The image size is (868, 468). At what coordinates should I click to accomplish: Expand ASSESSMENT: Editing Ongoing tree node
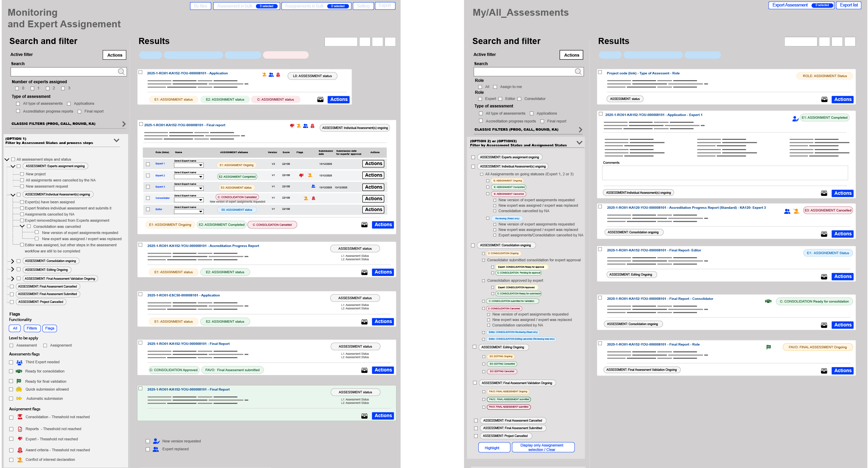tap(12, 270)
